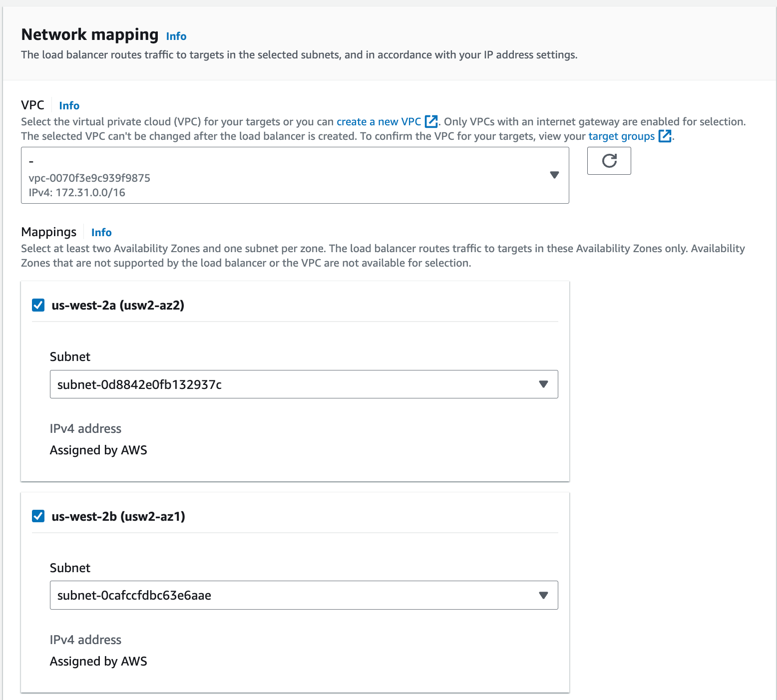Click arrow icon of subnet-0d8842e0fb132937c selector
777x700 pixels.
coord(543,384)
